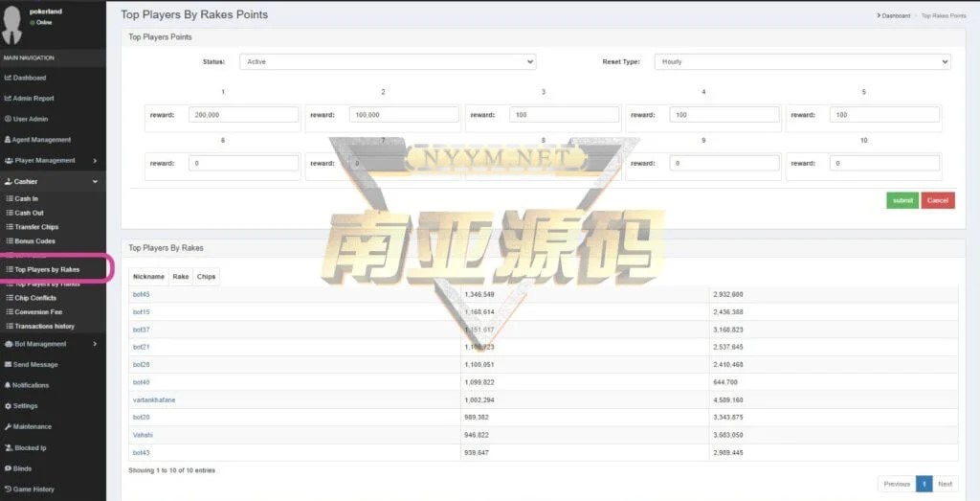Click the Game History icon

pyautogui.click(x=8, y=490)
